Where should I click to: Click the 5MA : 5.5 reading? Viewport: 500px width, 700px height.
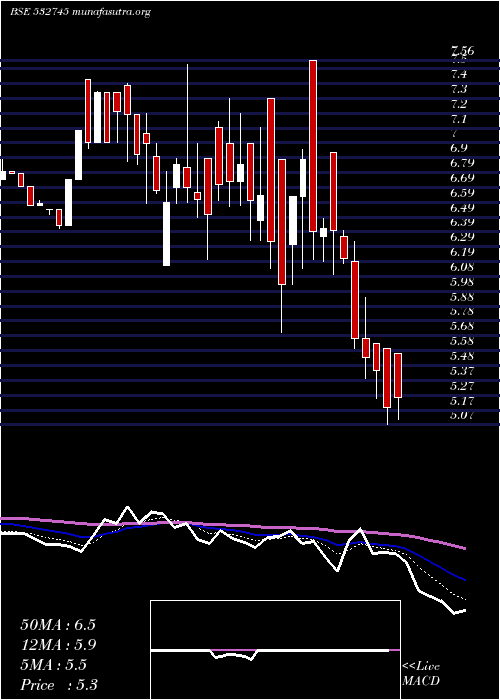(x=54, y=665)
